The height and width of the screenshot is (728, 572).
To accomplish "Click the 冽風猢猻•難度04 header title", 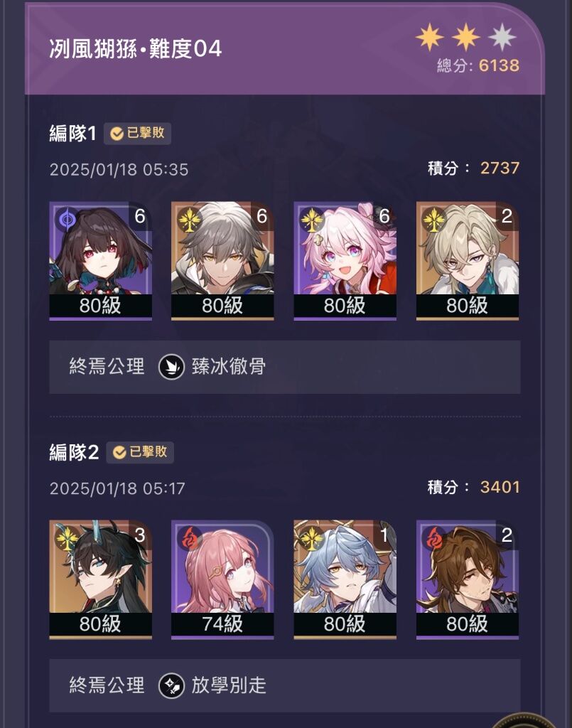I will pyautogui.click(x=136, y=49).
